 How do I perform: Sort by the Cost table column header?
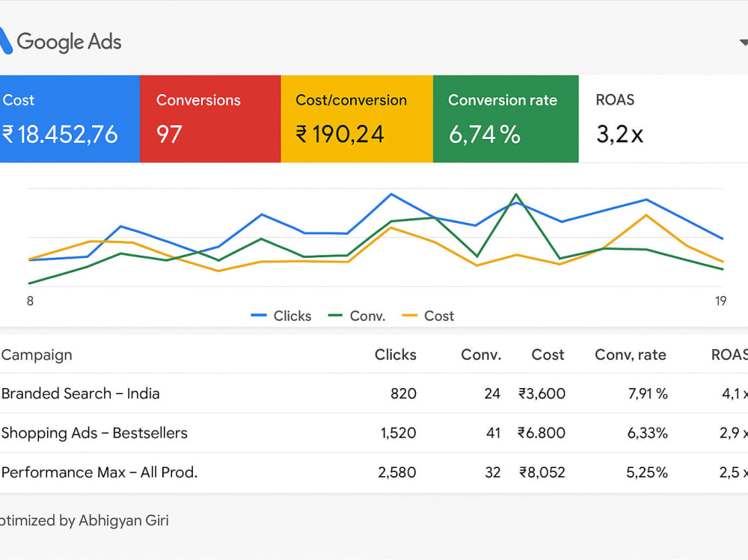(548, 354)
